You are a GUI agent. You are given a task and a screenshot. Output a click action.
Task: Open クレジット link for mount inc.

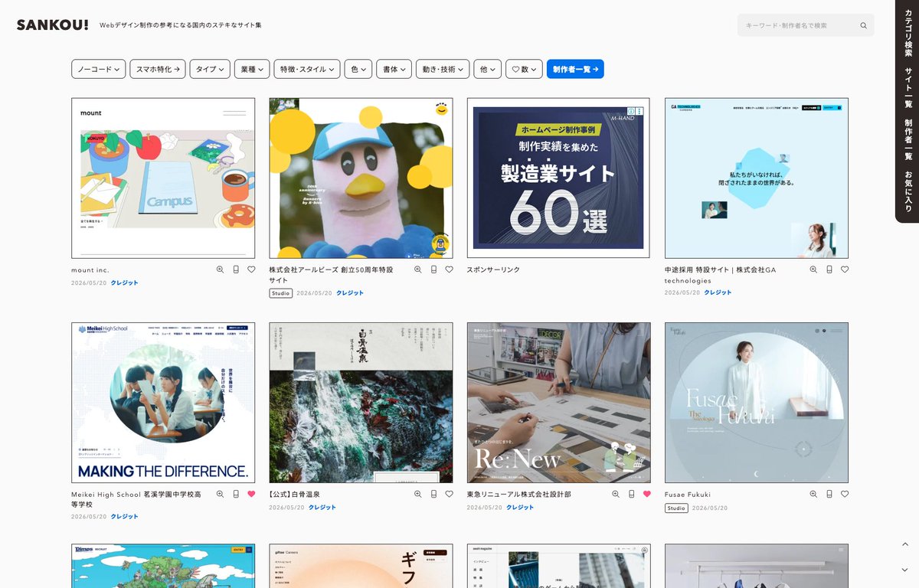pyautogui.click(x=125, y=283)
